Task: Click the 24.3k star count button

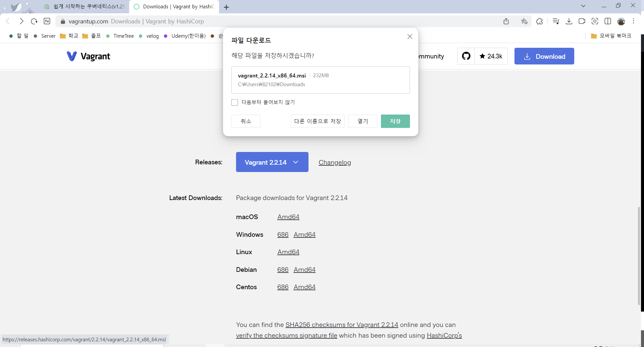Action: pyautogui.click(x=491, y=56)
